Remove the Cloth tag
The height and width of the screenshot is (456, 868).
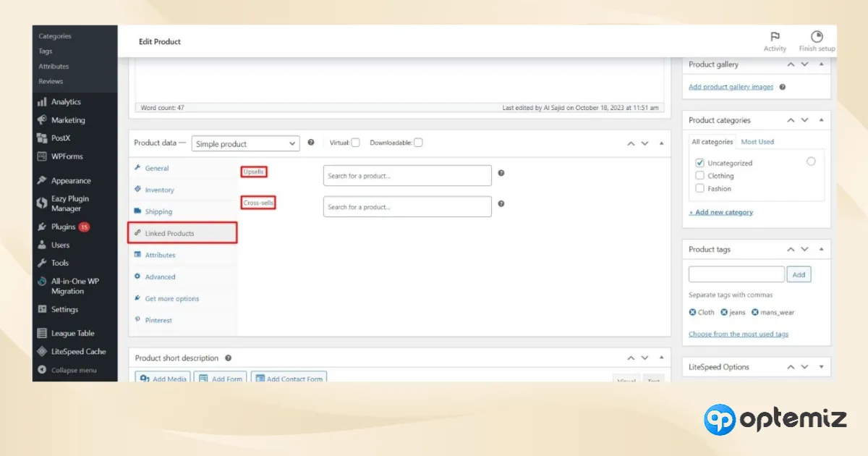[x=692, y=313]
